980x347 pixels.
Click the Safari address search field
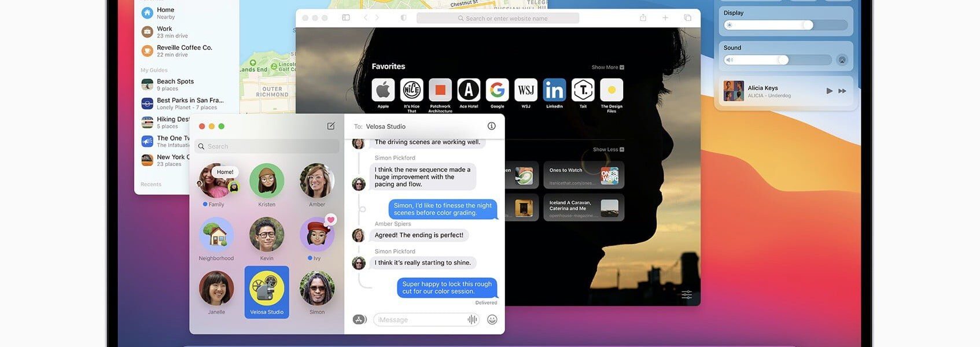coord(498,18)
